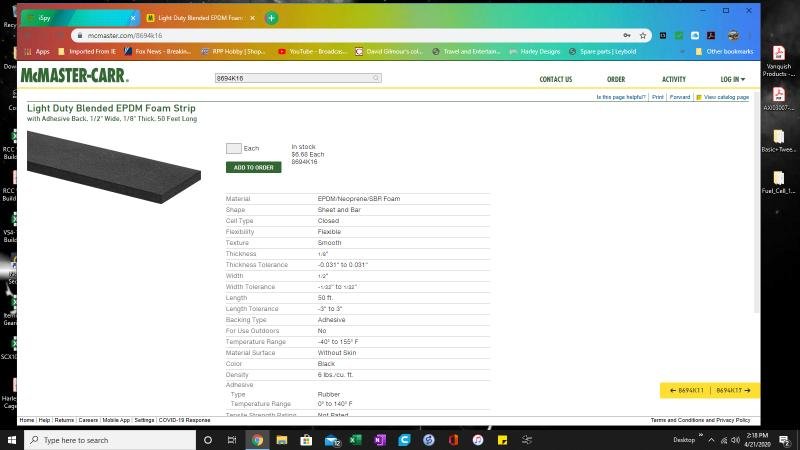Open the Home footer link
This screenshot has width=800, height=450.
(27, 420)
